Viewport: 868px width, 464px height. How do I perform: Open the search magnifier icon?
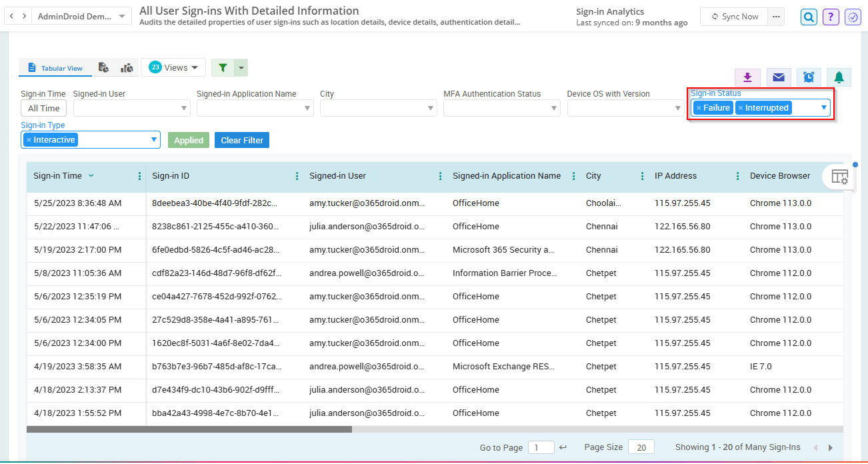coord(808,17)
